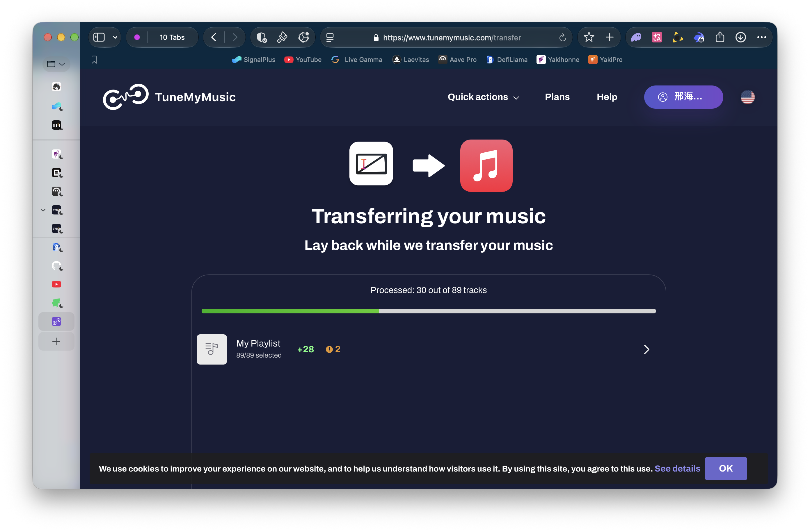Switch to the YouTube sidebar tab
810x532 pixels.
click(x=56, y=284)
